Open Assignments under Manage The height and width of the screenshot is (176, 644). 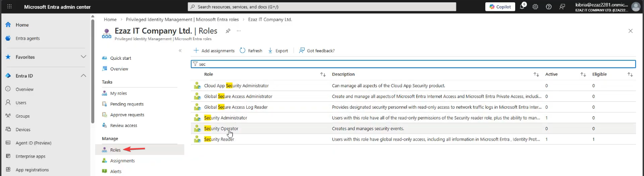click(122, 161)
